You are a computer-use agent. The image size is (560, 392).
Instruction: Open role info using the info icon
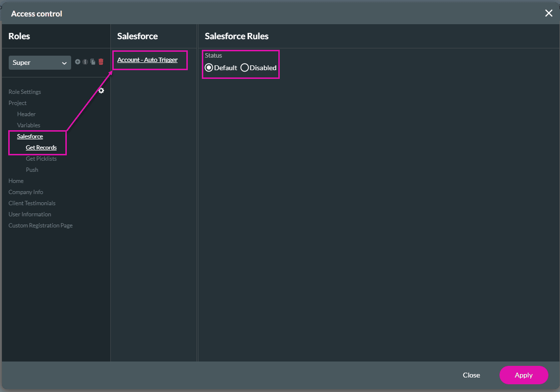coord(85,61)
